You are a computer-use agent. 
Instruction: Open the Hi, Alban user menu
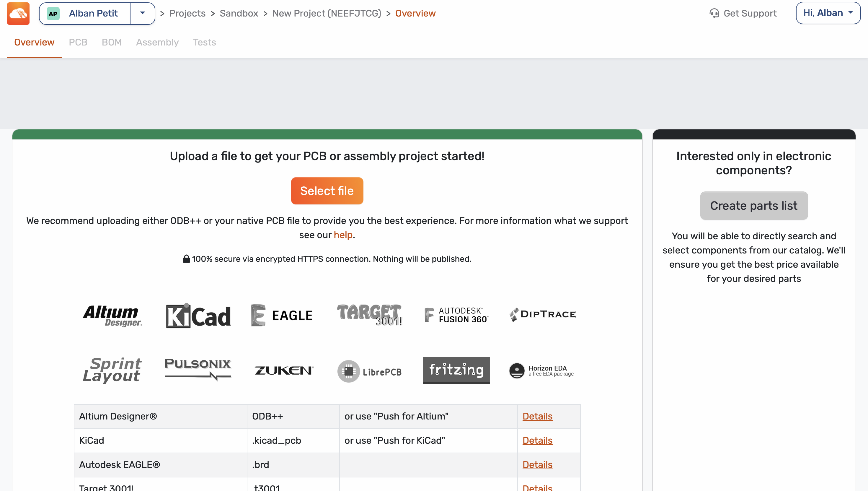click(828, 13)
